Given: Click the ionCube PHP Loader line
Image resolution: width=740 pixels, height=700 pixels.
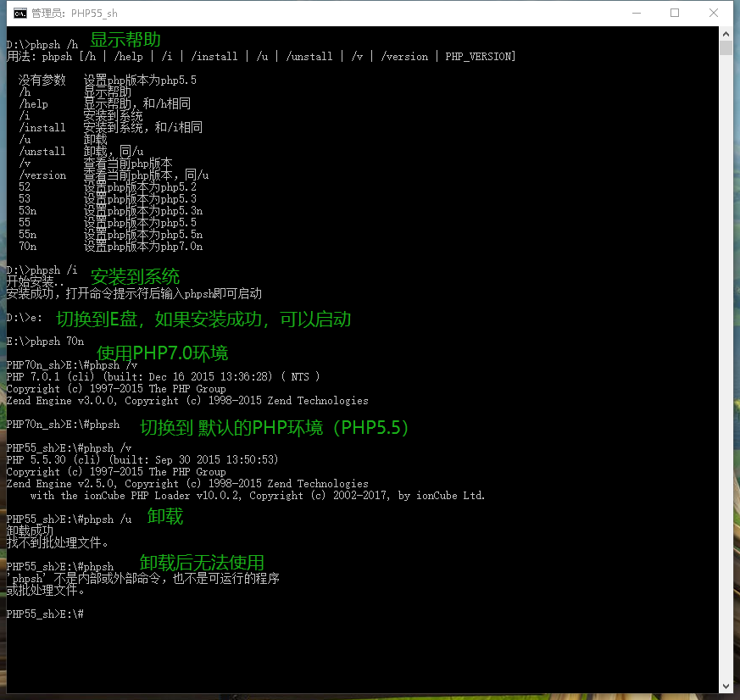Looking at the screenshot, I should pos(257,495).
